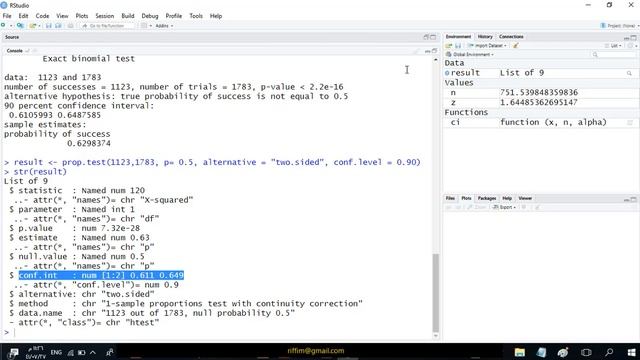Viewport: 640px width, 360px height.
Task: Click the console working directory arrow icon
Action: pyautogui.click(x=27, y=51)
